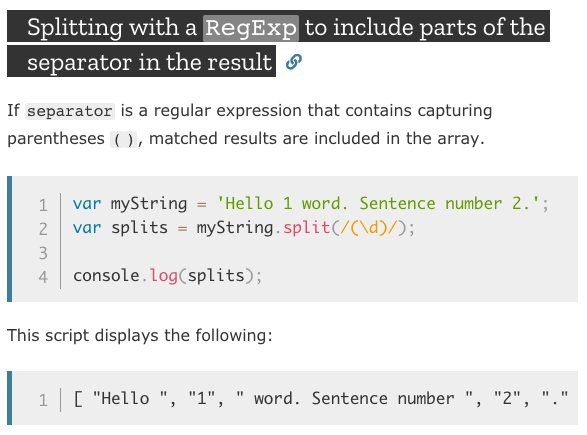Click line number 4 in the first code block
The width and height of the screenshot is (587, 435).
43,277
